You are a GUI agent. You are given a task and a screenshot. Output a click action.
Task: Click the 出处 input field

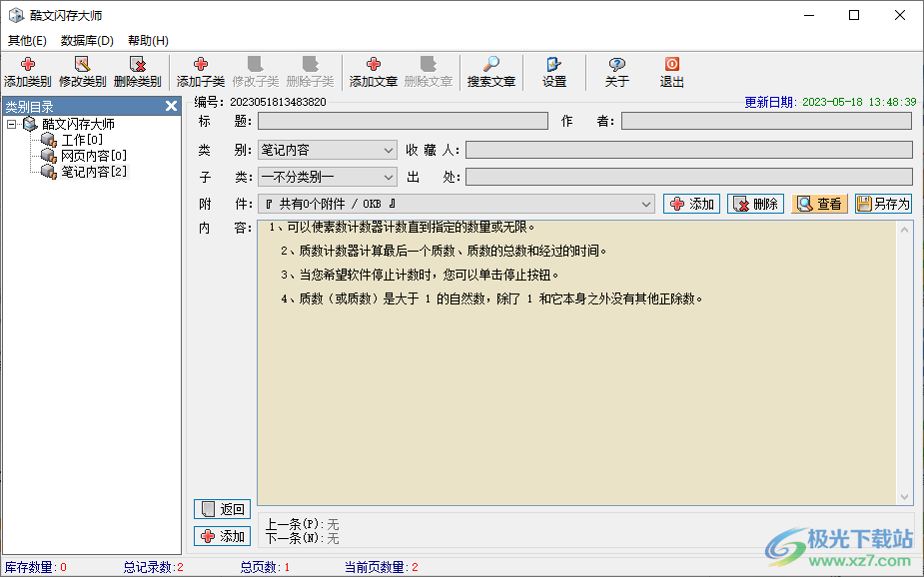pyautogui.click(x=689, y=177)
